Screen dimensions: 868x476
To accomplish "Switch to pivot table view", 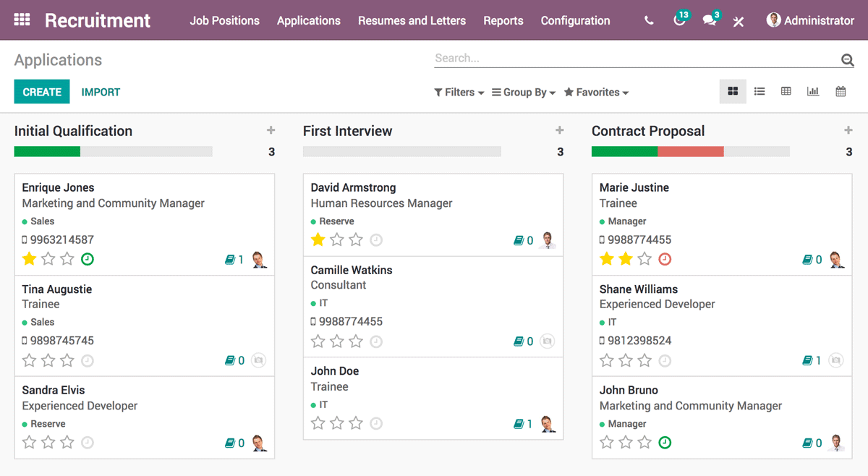I will 786,91.
